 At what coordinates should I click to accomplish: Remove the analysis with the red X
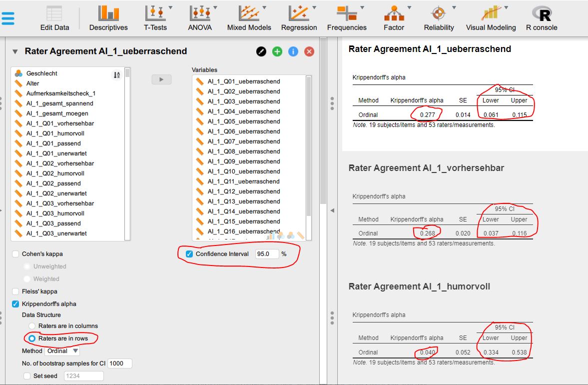click(309, 51)
